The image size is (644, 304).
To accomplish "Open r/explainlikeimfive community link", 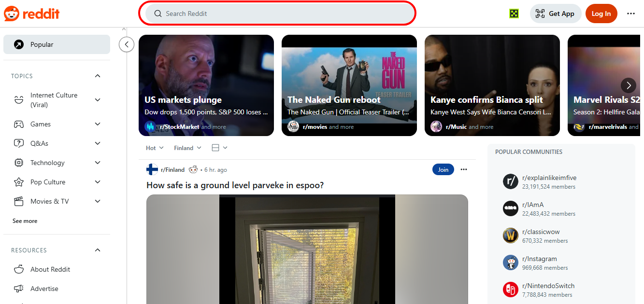I will point(549,178).
